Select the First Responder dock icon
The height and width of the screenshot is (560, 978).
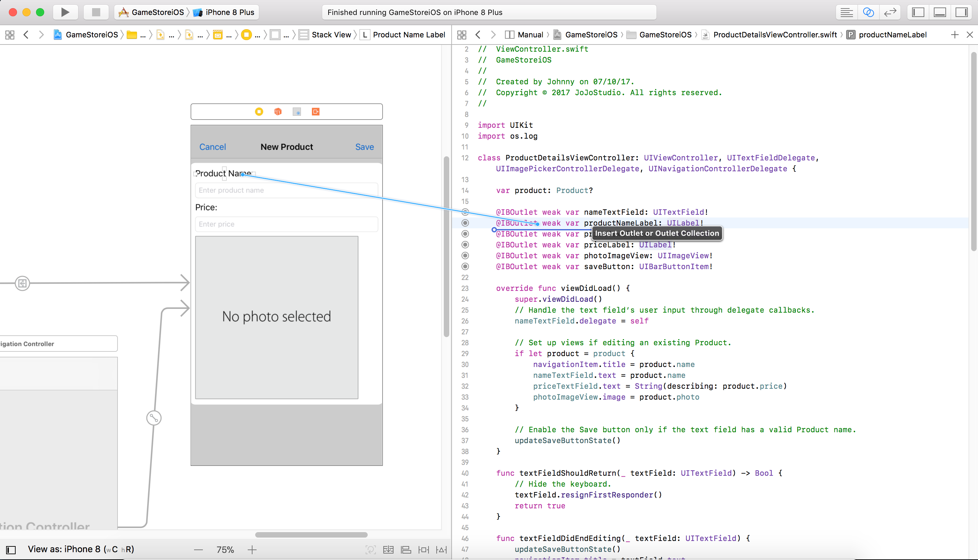click(278, 111)
